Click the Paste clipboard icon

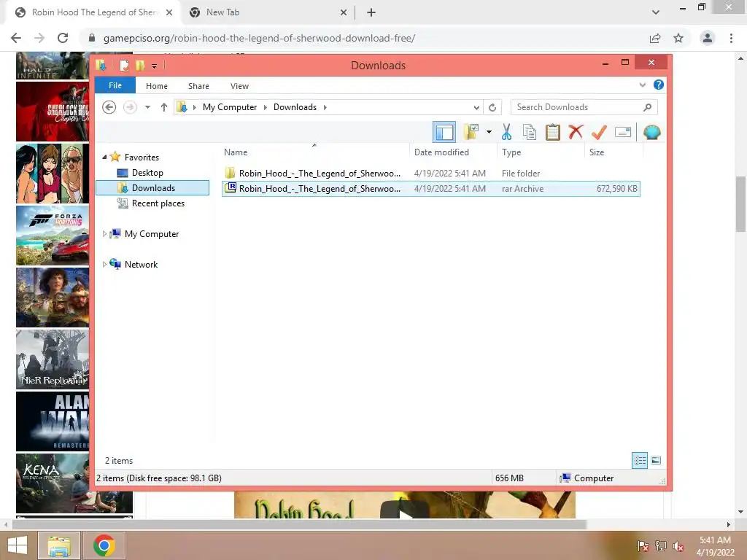tap(553, 132)
